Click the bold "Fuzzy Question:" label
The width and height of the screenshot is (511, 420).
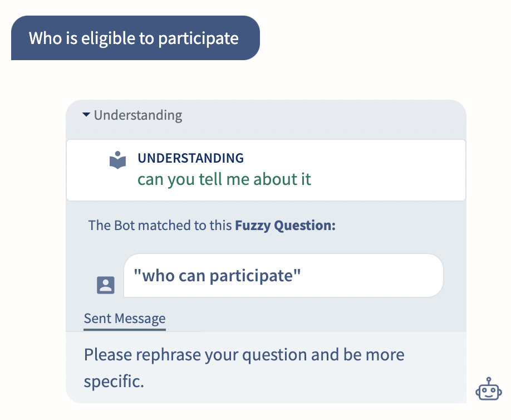tap(285, 226)
